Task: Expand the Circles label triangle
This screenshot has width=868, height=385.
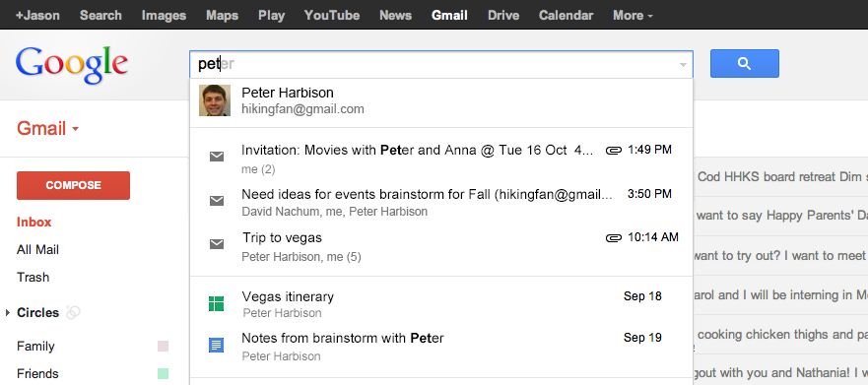Action: [x=8, y=312]
